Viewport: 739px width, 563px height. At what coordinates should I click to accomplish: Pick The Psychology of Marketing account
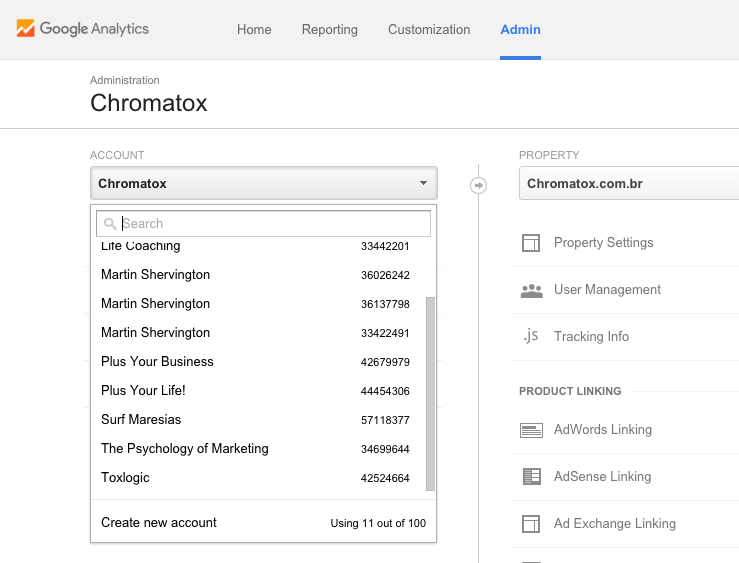pos(255,449)
